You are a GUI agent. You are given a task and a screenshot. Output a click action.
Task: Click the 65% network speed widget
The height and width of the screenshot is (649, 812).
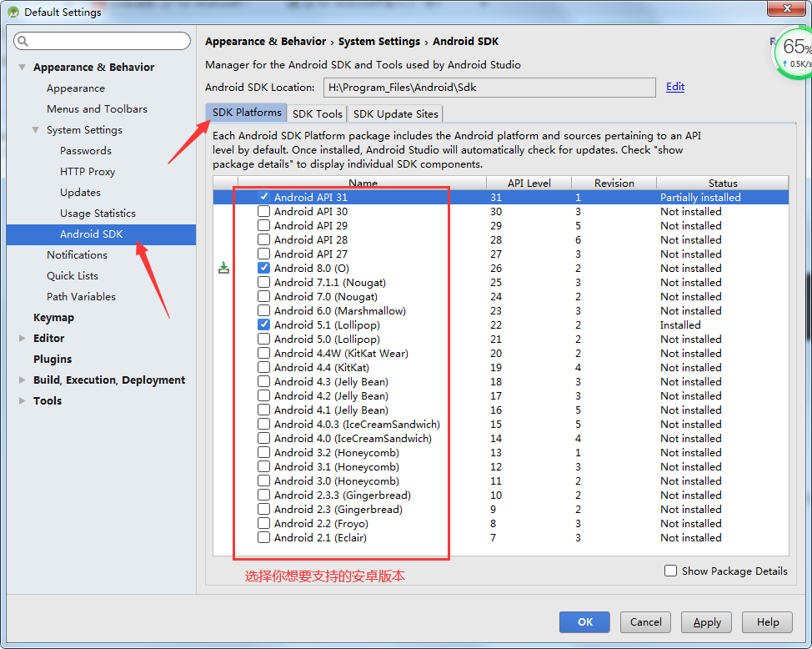(x=794, y=53)
